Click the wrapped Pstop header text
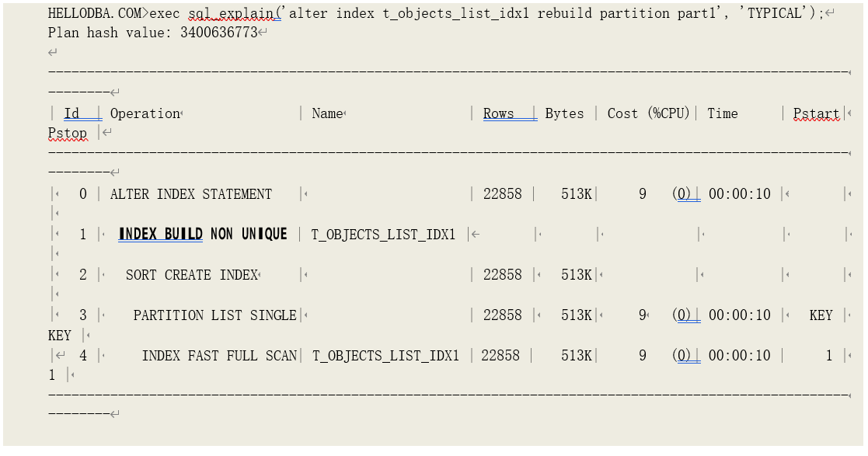The image size is (868, 456). (x=68, y=133)
